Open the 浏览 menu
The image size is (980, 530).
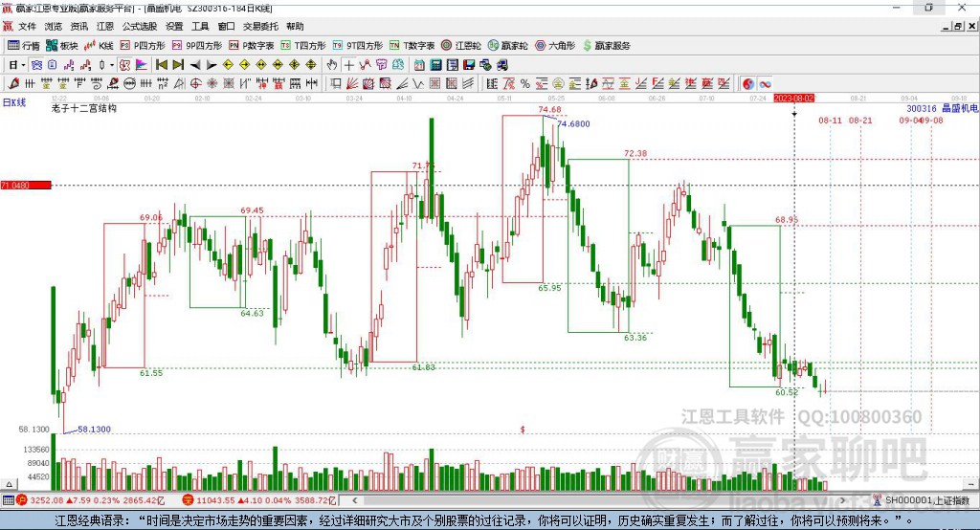pos(54,26)
